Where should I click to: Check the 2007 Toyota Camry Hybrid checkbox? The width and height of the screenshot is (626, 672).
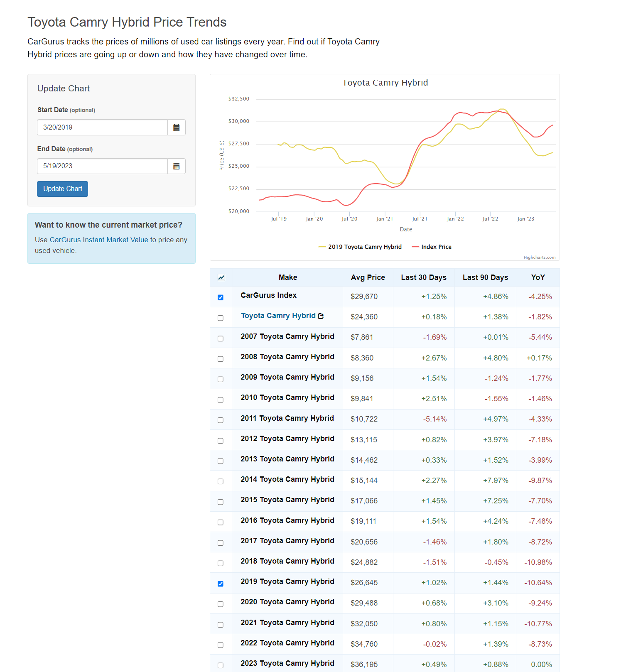pos(221,338)
